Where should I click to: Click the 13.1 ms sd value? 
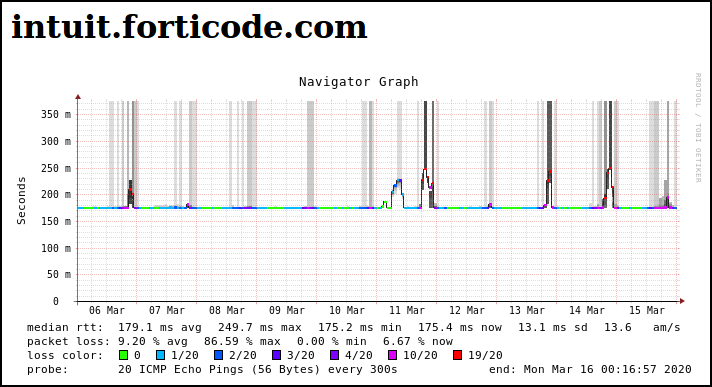pyautogui.click(x=553, y=327)
